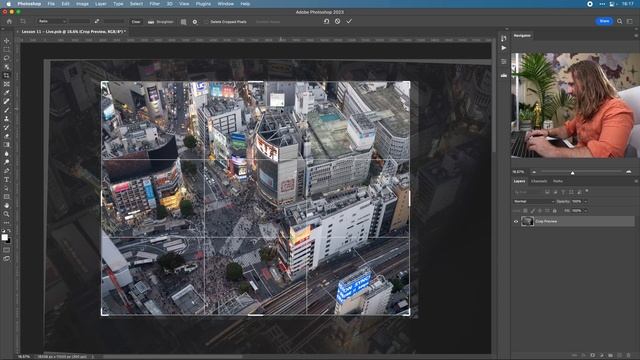The height and width of the screenshot is (360, 640).
Task: Select the Spot Healing Brush tool
Action: coord(7,101)
